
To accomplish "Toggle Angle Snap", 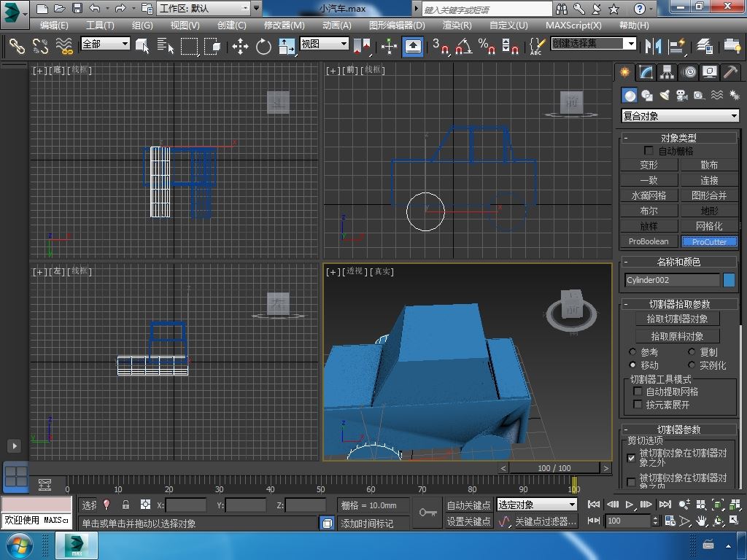I will pos(464,46).
